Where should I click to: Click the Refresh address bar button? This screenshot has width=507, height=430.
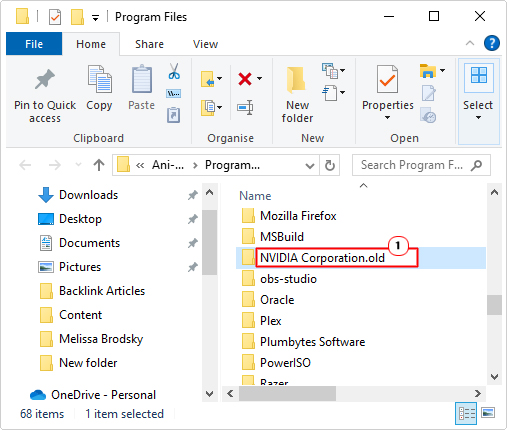click(x=330, y=165)
